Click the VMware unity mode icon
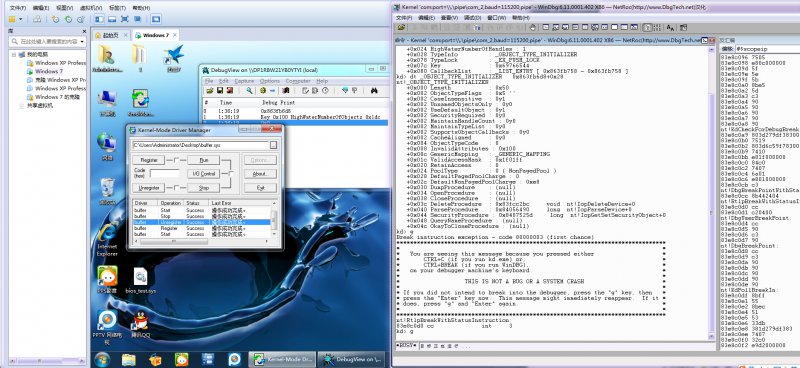The height and width of the screenshot is (368, 800). [x=137, y=19]
